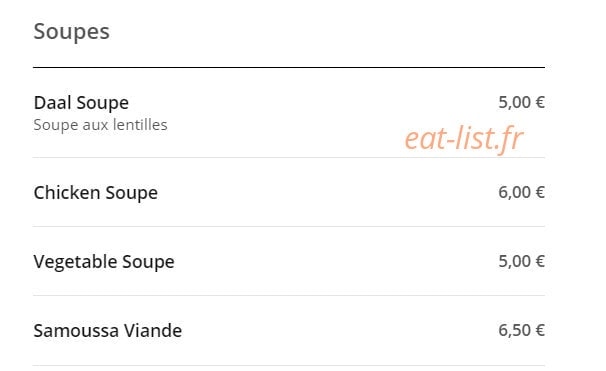Click the word Vegetable in the third item

point(75,262)
